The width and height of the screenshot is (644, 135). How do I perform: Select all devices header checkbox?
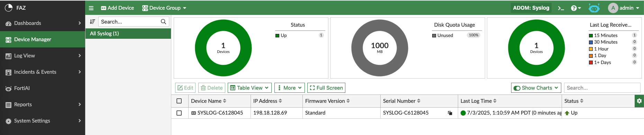(x=179, y=101)
